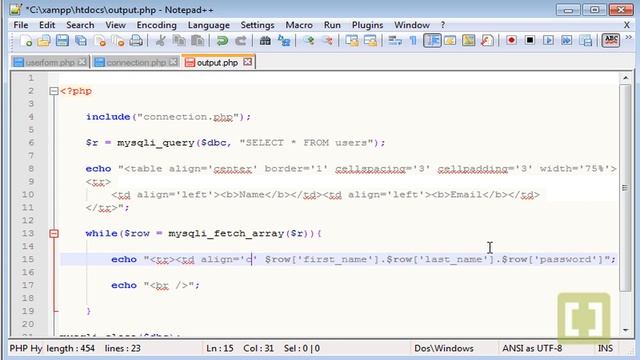
Task: Select the output.php tab
Action: pos(217,62)
